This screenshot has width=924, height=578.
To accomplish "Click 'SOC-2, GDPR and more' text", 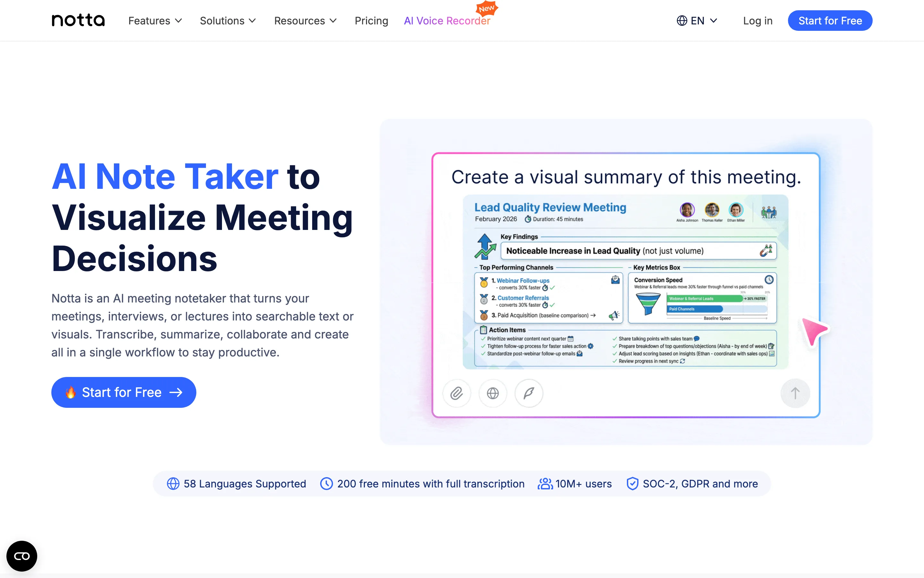I will 700,484.
